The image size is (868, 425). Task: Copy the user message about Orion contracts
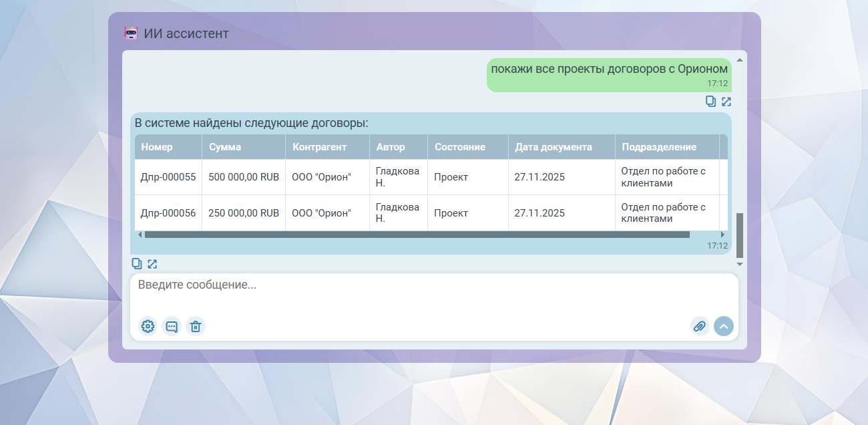point(710,102)
